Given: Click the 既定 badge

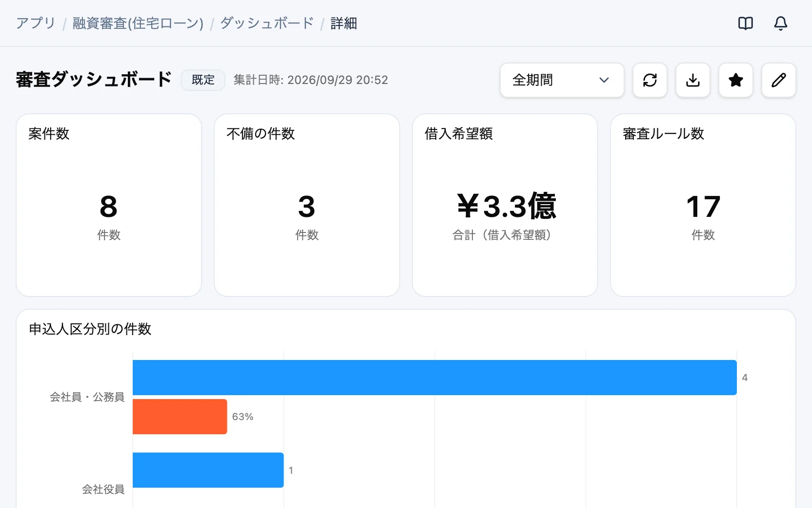Looking at the screenshot, I should pos(203,80).
